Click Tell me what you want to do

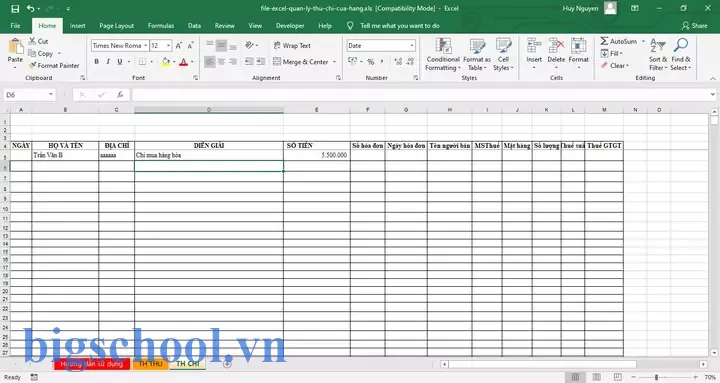pos(399,26)
